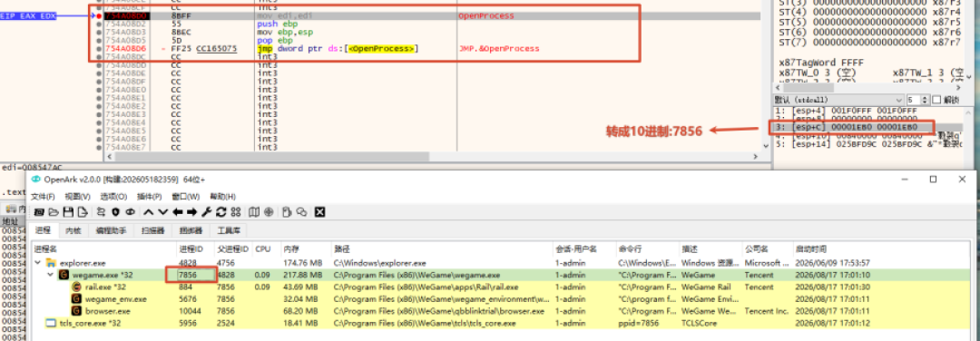The height and width of the screenshot is (341, 980).
Task: Click the shield icon in OpenArk toolbar
Action: [115, 211]
